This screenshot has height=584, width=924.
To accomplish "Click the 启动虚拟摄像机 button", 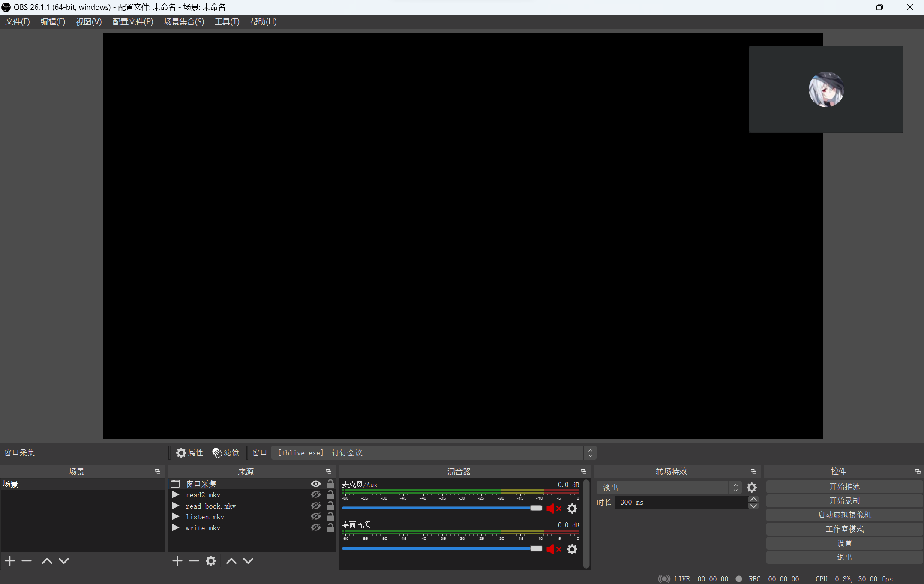I will tap(844, 515).
